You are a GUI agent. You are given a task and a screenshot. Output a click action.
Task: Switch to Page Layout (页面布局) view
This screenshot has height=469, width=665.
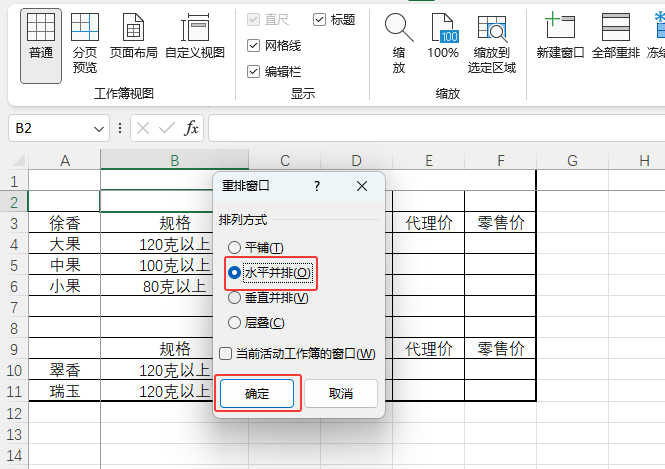[134, 36]
